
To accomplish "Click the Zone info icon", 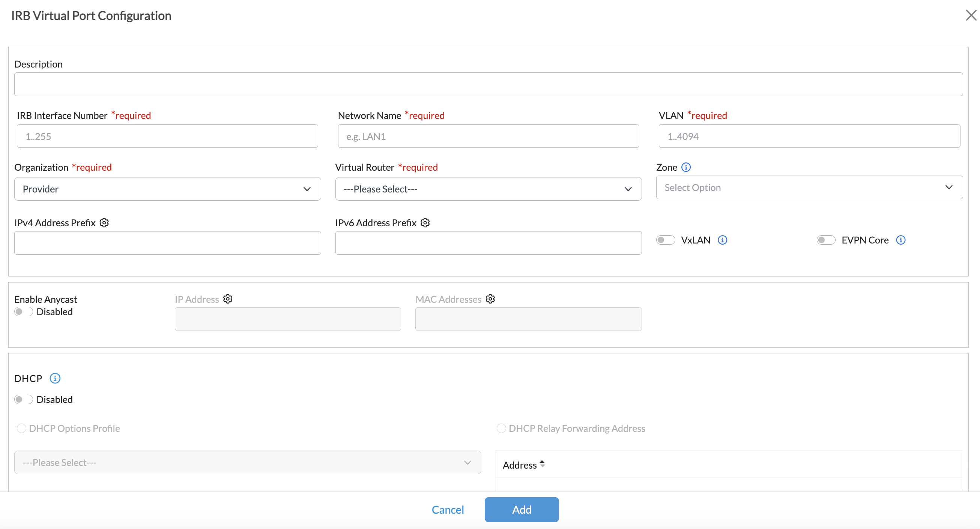I will [685, 167].
